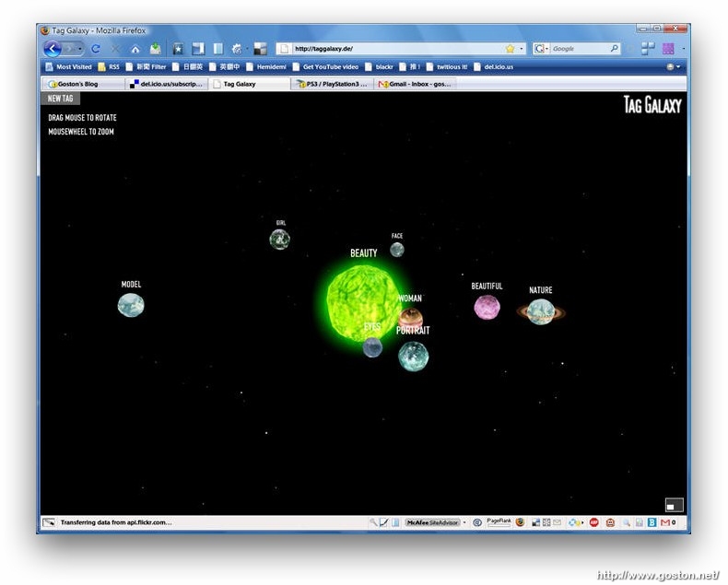The width and height of the screenshot is (728, 585).
Task: Click the PageRank indicator in status bar
Action: pyautogui.click(x=499, y=521)
